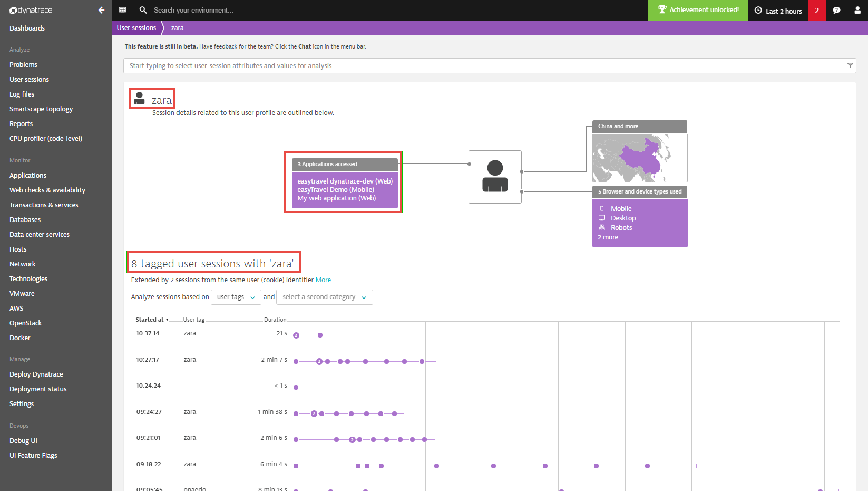
Task: Open VMware in the sidebar
Action: pos(22,293)
